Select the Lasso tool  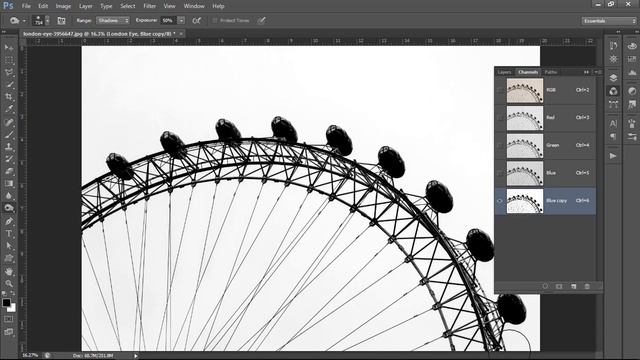click(9, 73)
